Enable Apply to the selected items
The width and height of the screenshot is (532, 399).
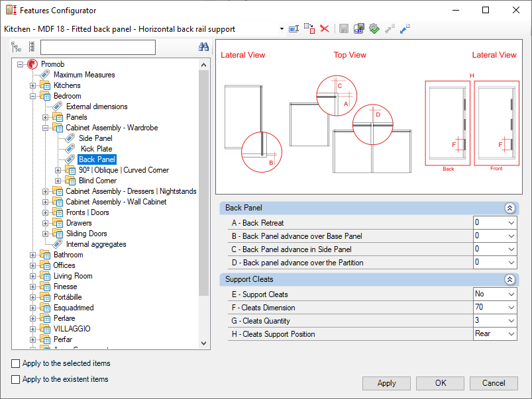(16, 363)
